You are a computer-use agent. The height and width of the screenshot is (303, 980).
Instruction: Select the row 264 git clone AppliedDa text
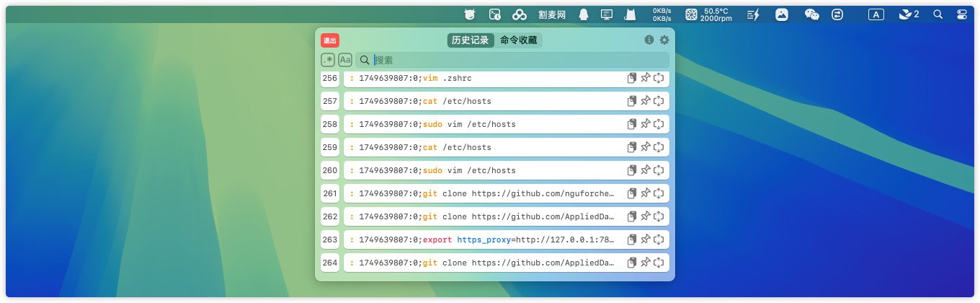[482, 263]
